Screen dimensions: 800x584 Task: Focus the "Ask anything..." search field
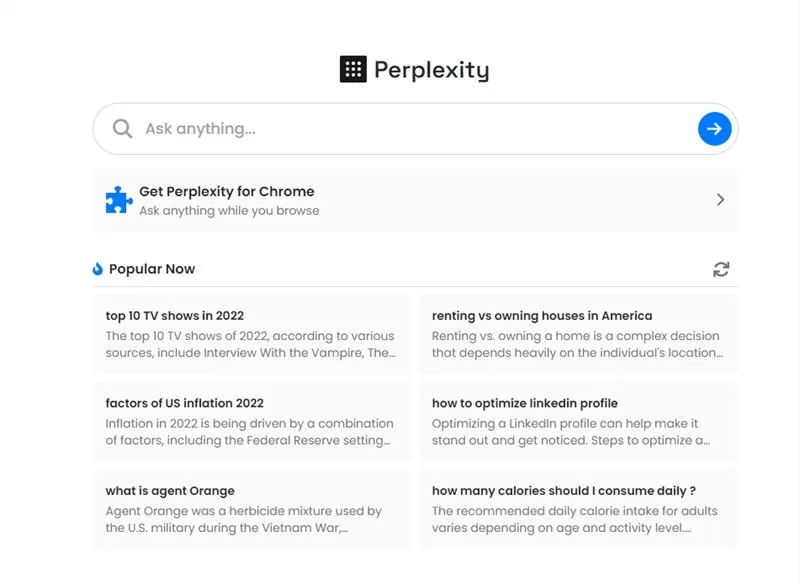400,129
